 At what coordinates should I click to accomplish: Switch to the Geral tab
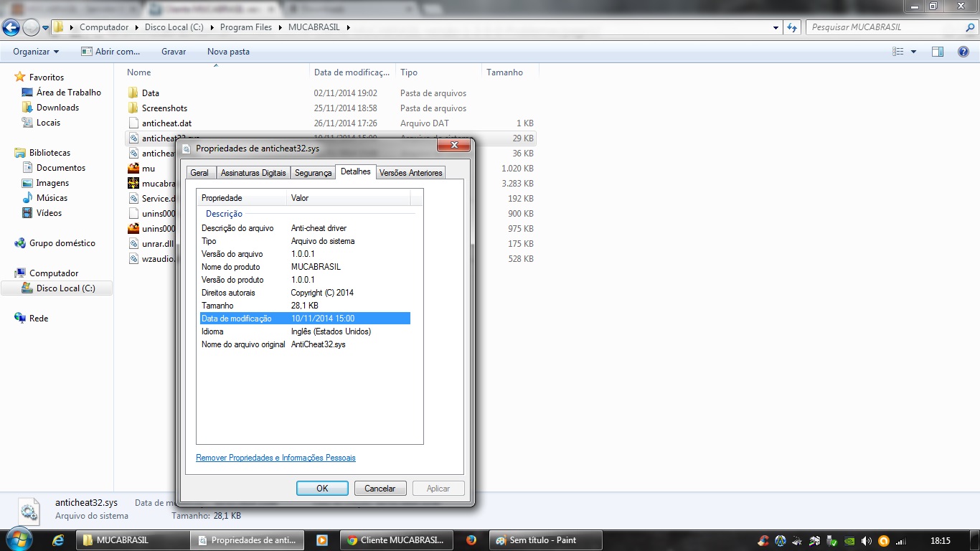coord(199,173)
